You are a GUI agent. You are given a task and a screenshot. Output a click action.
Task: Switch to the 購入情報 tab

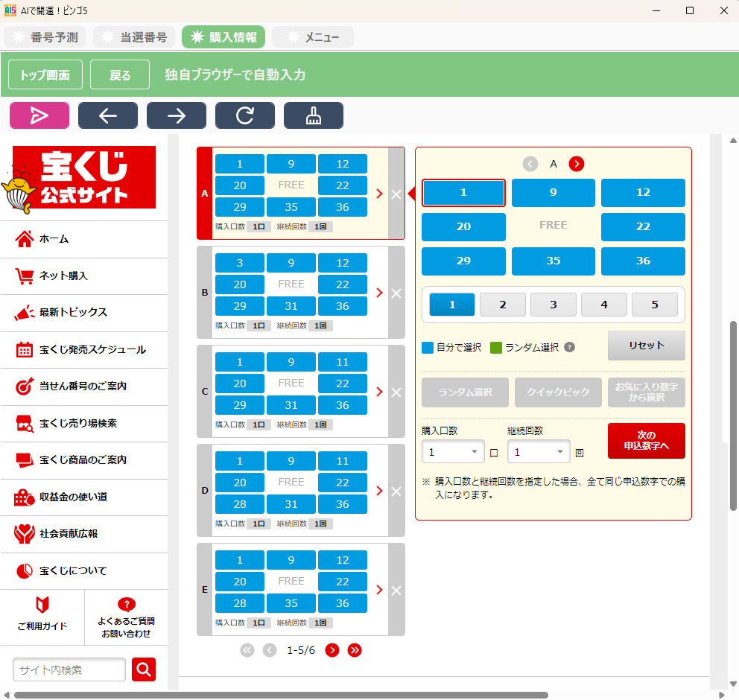(224, 37)
